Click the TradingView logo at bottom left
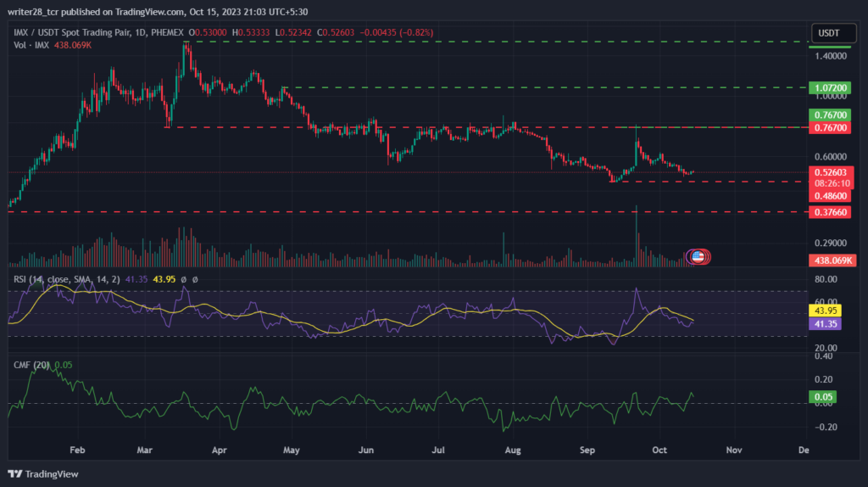Viewport: 868px width, 487px height. 43,474
